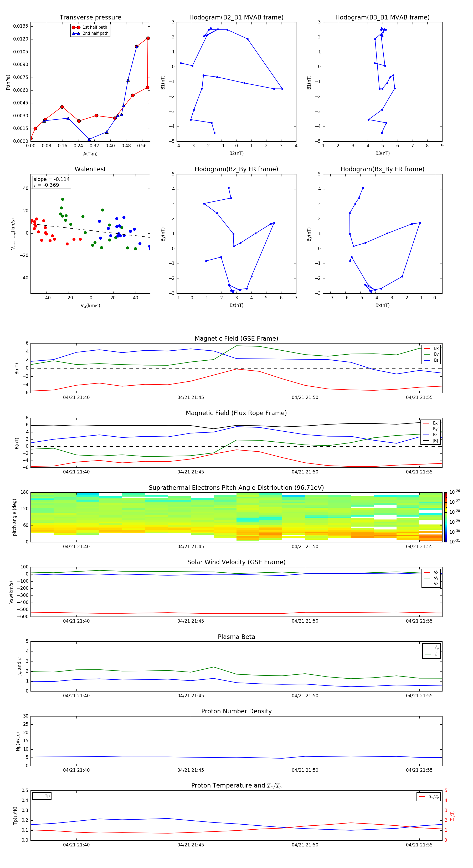473x868 pixels.
Task: Click the 'Pt(nPa)' y-axis label
Action: tap(8, 82)
